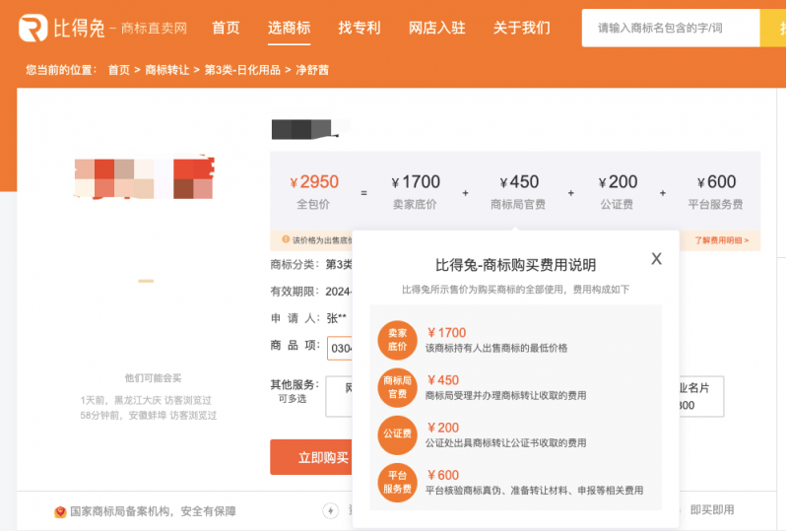Open the 关于我们 nav tab

pos(521,28)
